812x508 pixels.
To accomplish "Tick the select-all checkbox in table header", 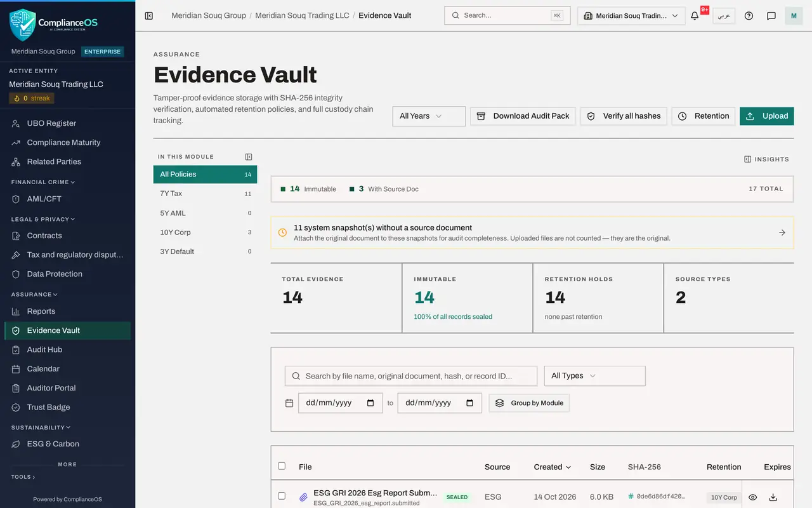I will coord(282,466).
